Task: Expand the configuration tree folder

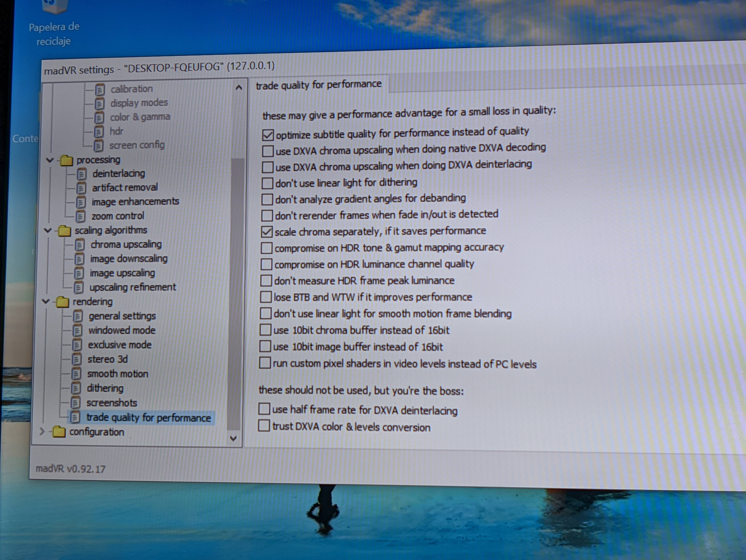Action: point(42,432)
